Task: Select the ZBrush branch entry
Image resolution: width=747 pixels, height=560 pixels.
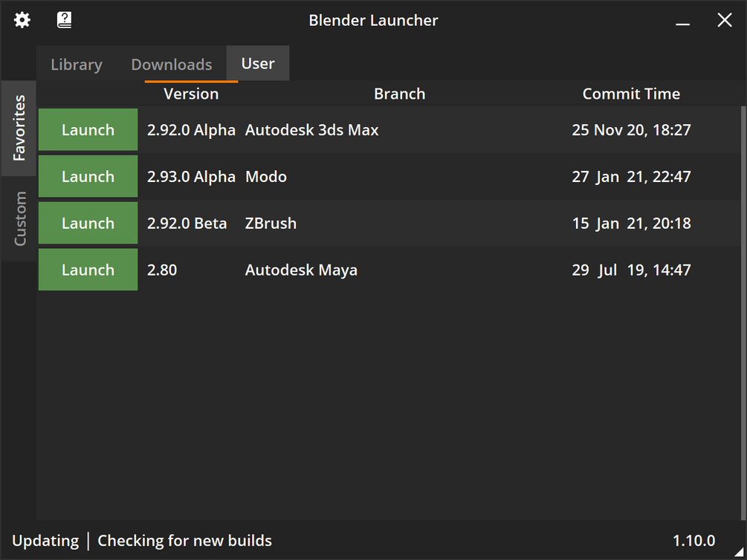Action: point(271,224)
